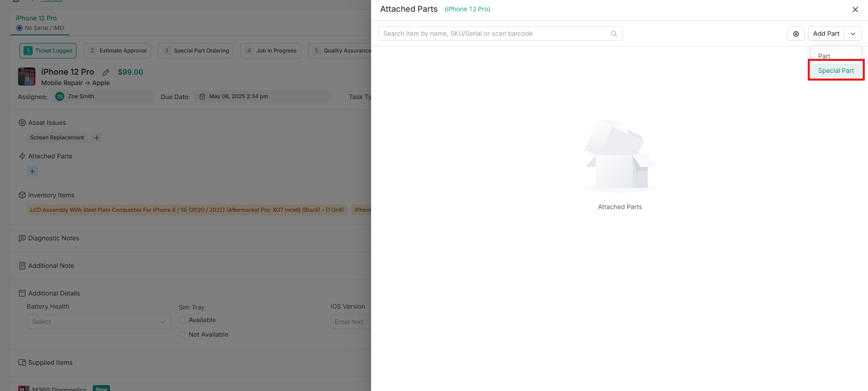Image resolution: width=868 pixels, height=391 pixels.
Task: Expand the Add Part dropdown arrow
Action: coord(853,33)
